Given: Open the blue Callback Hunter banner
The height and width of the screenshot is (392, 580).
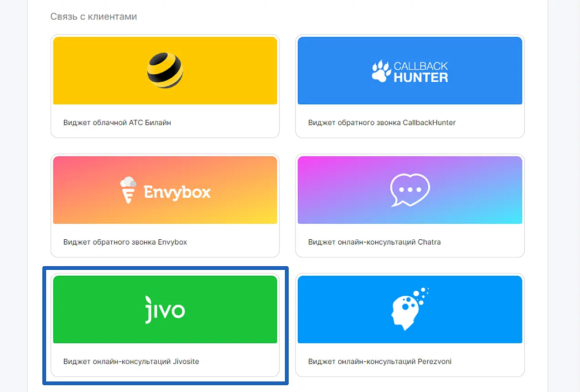Looking at the screenshot, I should coord(410,71).
